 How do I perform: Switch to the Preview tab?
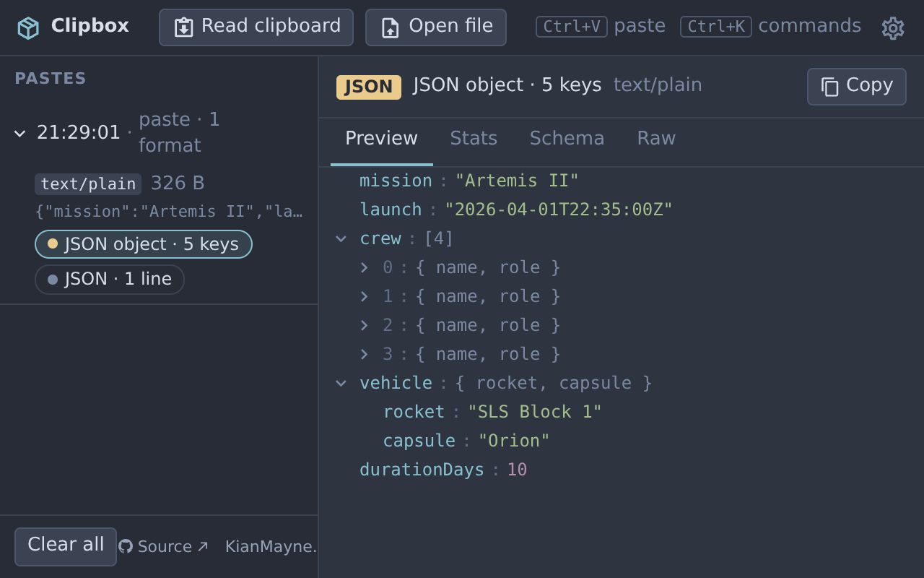pyautogui.click(x=381, y=139)
